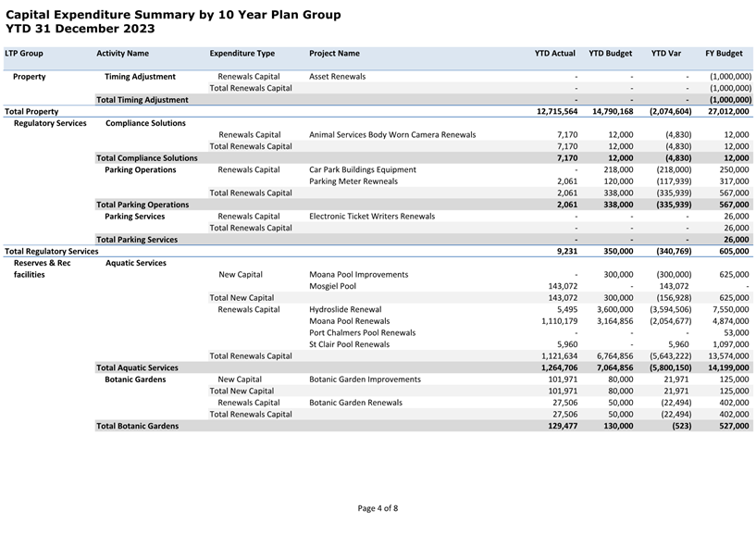Screen dimensions: 756x535
Task: Click 'Botanic Garden Improvements' project
Action: click(x=365, y=379)
